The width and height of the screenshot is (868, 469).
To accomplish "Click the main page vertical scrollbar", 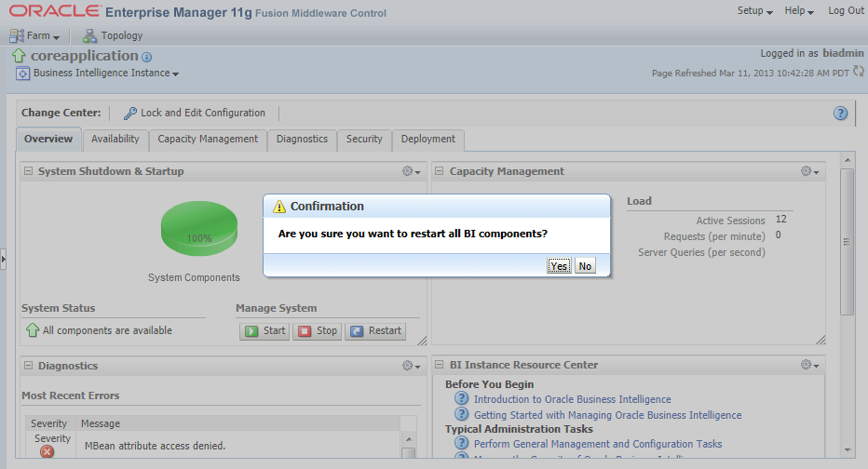I will pos(847,242).
